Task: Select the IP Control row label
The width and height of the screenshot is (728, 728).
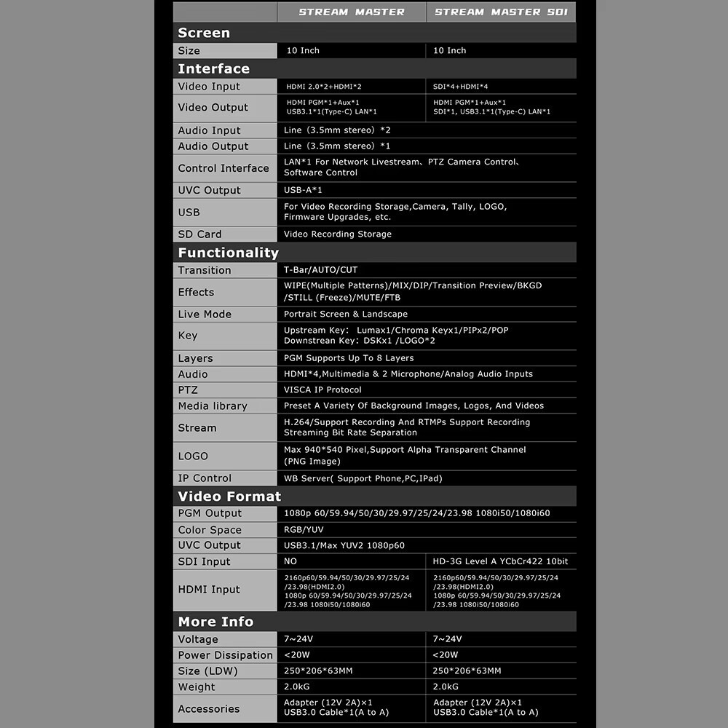Action: pos(205,478)
